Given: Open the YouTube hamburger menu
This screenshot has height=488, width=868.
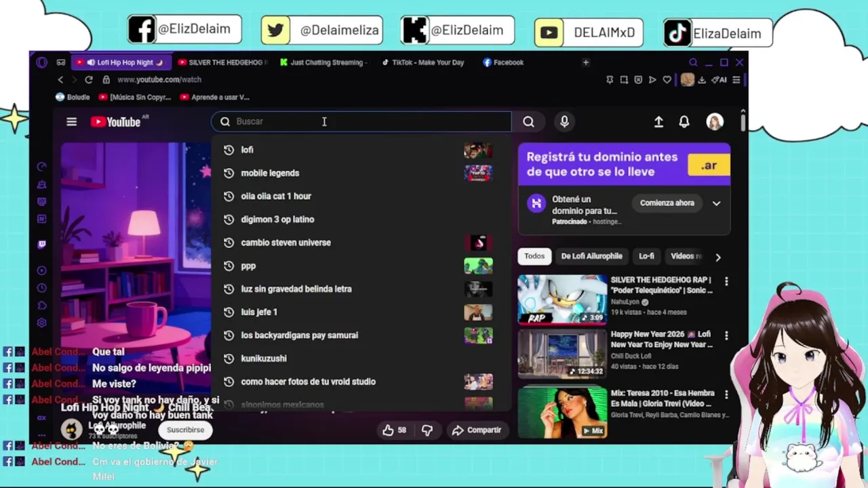Looking at the screenshot, I should 71,122.
